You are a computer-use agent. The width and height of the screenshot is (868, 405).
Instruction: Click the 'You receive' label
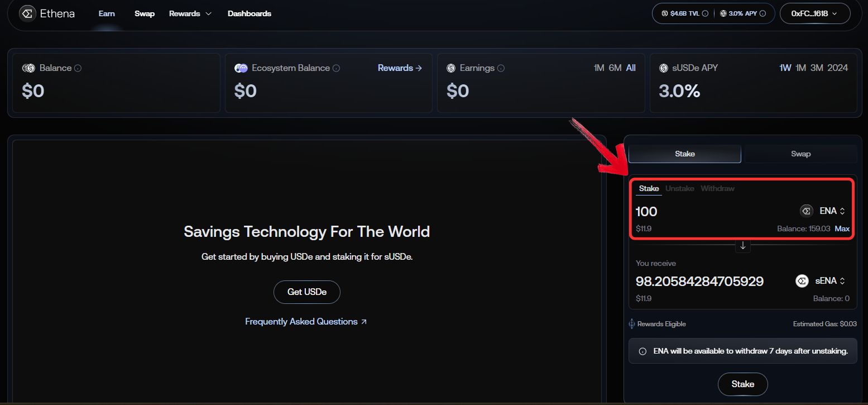pos(656,263)
